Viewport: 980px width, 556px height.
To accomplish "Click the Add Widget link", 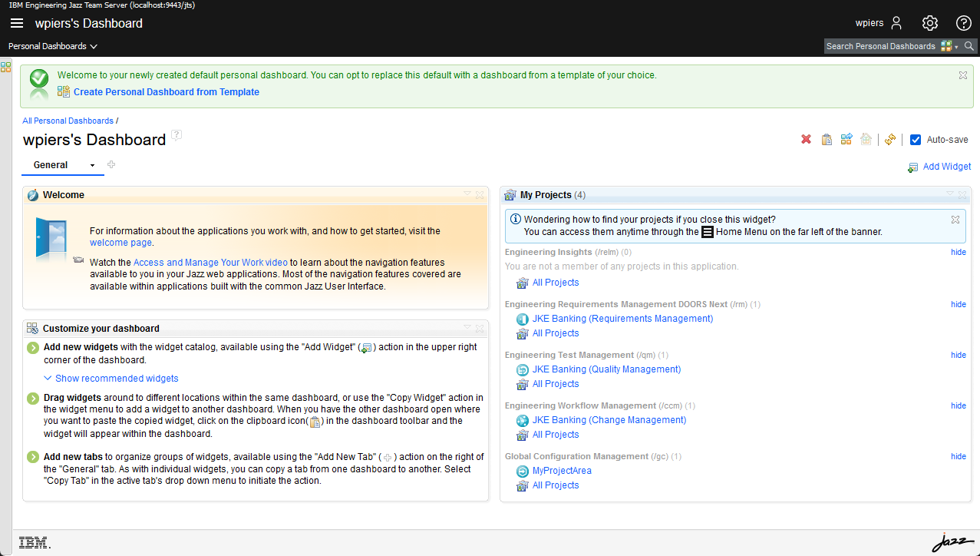I will click(947, 167).
